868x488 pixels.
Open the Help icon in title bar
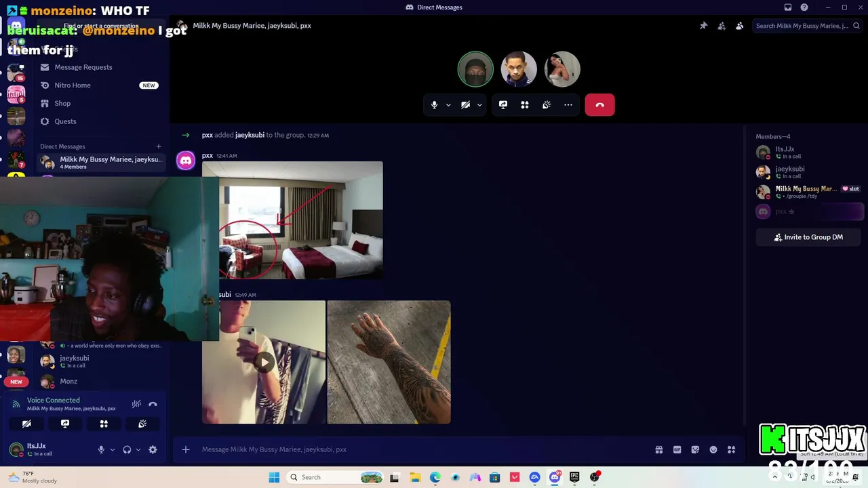click(x=804, y=7)
